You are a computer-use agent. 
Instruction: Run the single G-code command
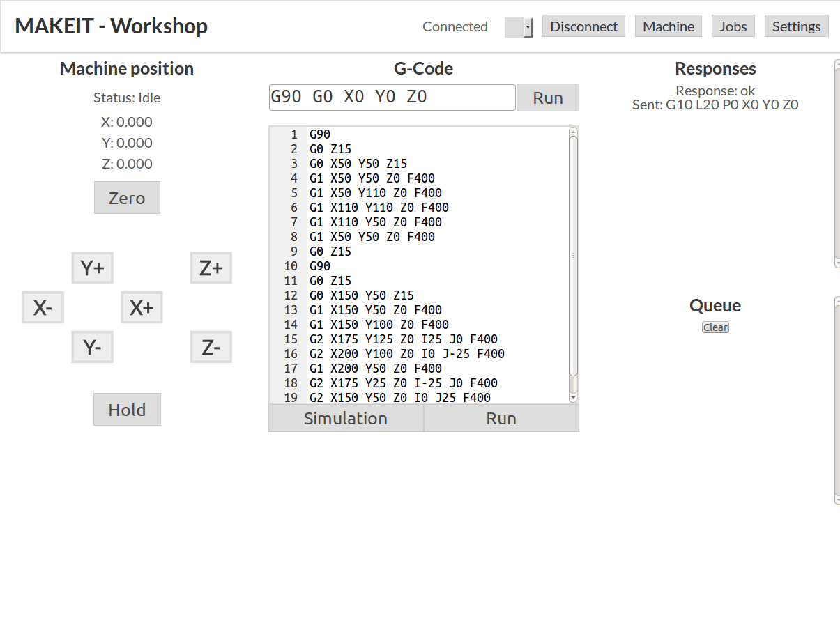(547, 98)
